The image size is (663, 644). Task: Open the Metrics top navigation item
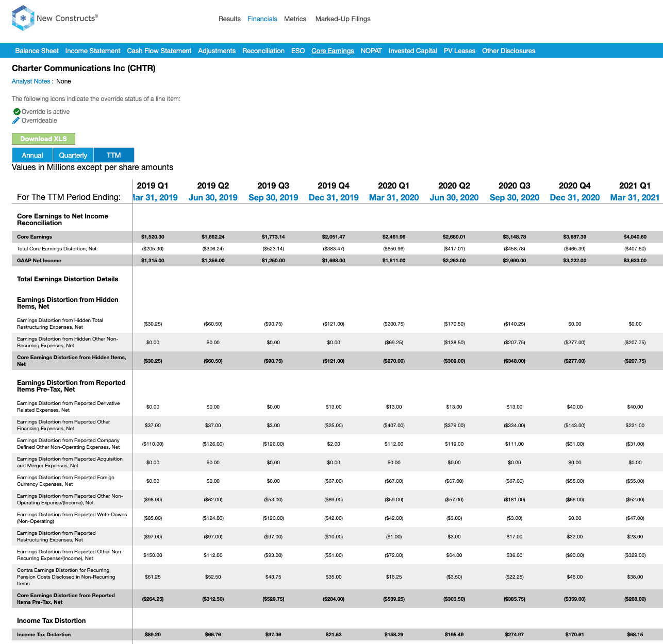295,19
